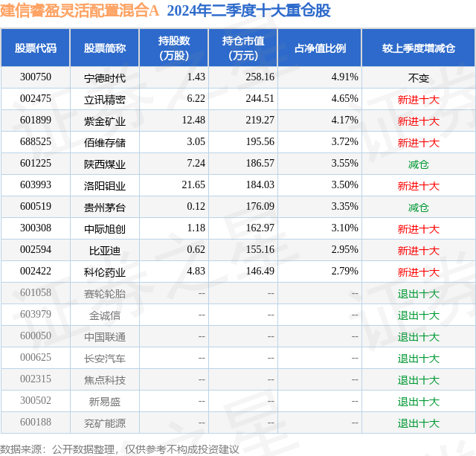Click net value ratio 3.72%
Screen dimensions: 476x456
click(x=345, y=142)
